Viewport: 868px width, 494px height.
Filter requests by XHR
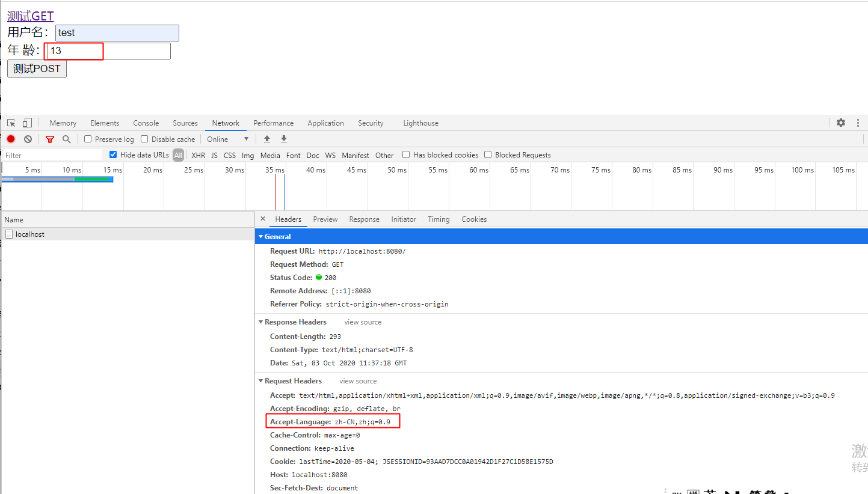coord(198,155)
